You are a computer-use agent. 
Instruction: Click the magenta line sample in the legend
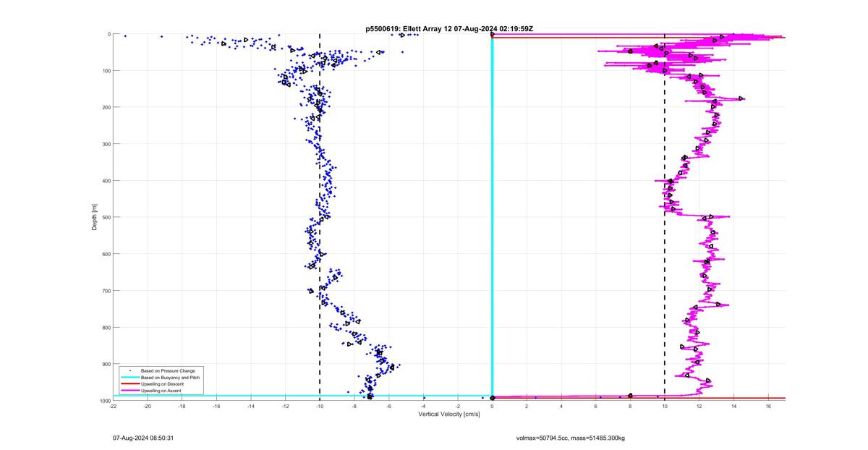[x=130, y=391]
